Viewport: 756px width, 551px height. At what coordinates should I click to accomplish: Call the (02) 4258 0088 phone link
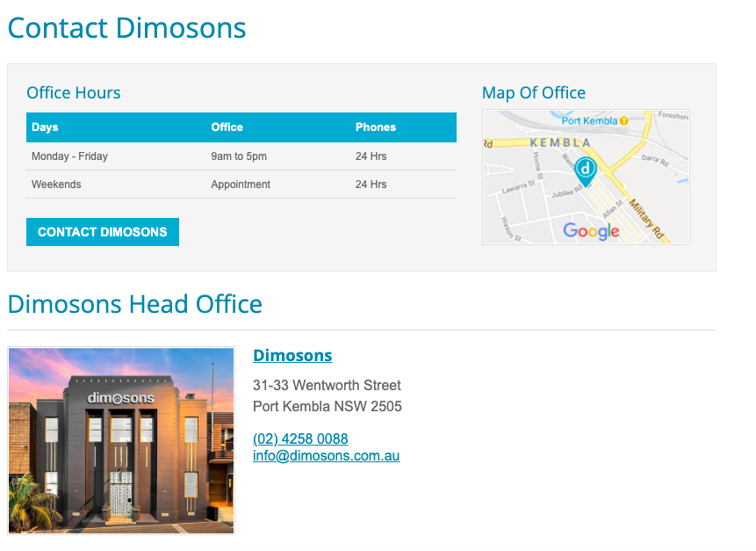300,439
